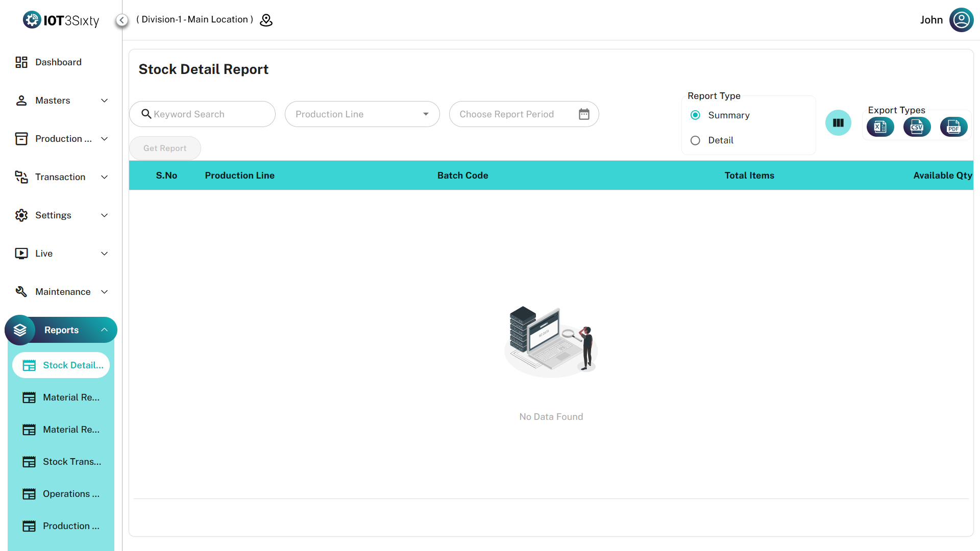
Task: Select Summary report type
Action: click(695, 115)
